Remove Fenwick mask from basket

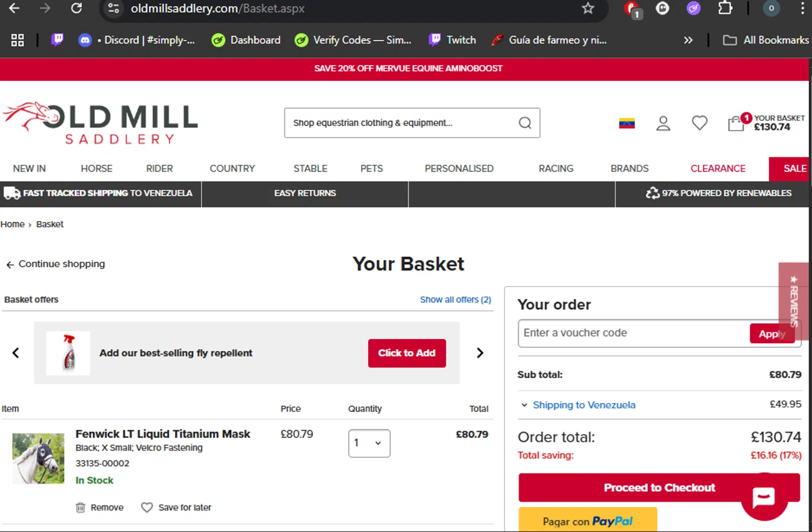point(100,508)
